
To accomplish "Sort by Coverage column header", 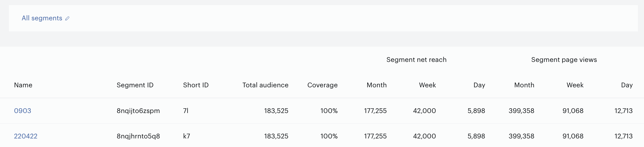I will pos(322,85).
